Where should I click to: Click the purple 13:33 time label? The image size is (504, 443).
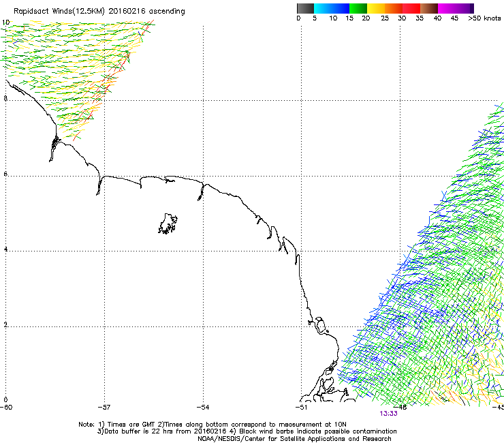tap(388, 414)
